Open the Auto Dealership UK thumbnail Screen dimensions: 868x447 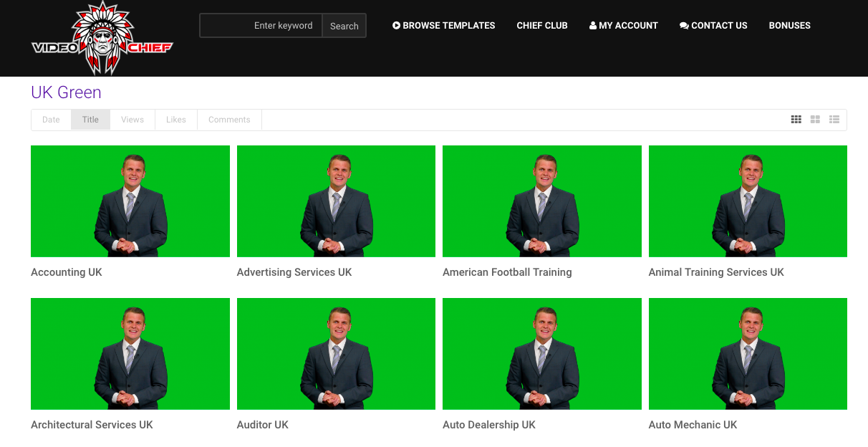[x=542, y=354]
